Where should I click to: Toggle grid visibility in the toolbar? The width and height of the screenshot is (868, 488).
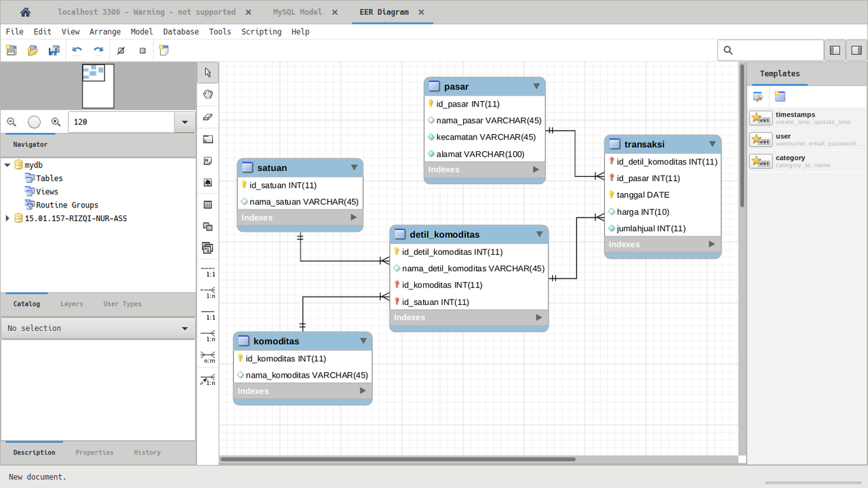coord(142,50)
